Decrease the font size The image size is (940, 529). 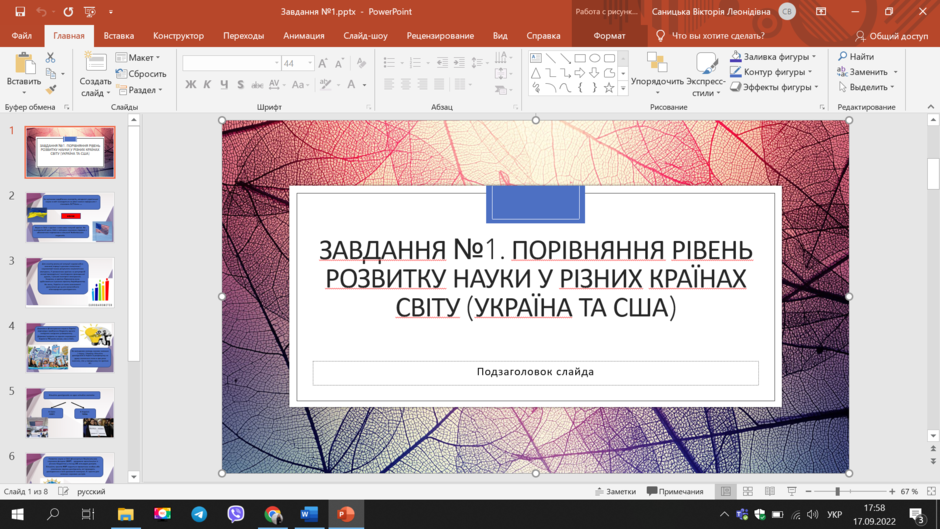339,63
